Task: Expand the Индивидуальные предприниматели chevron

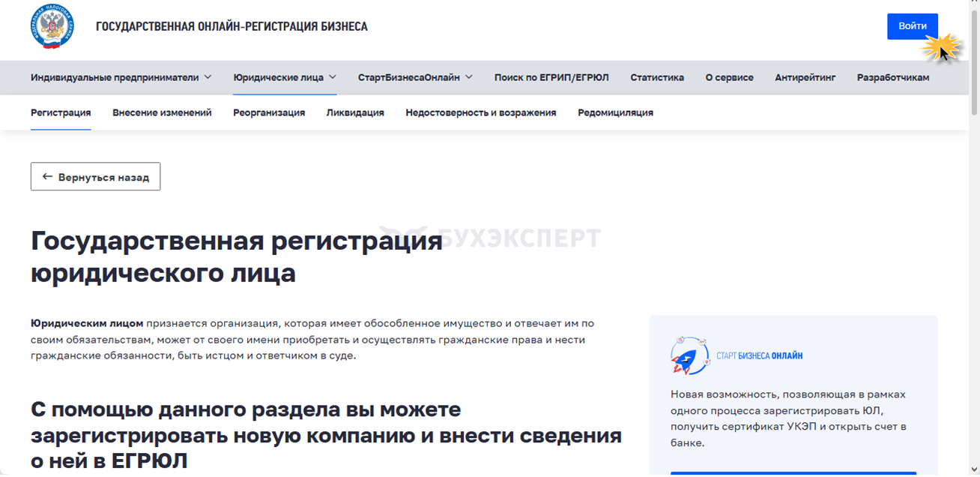Action: click(208, 77)
